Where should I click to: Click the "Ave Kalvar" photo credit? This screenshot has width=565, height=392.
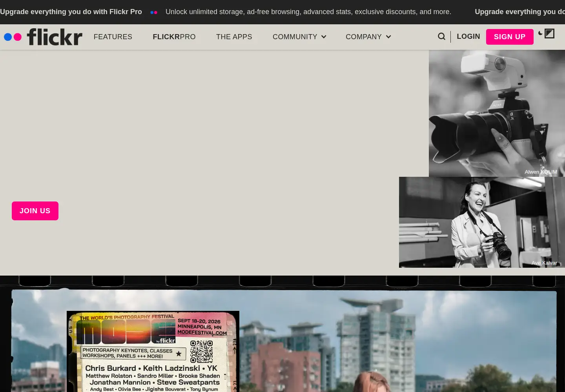544,263
